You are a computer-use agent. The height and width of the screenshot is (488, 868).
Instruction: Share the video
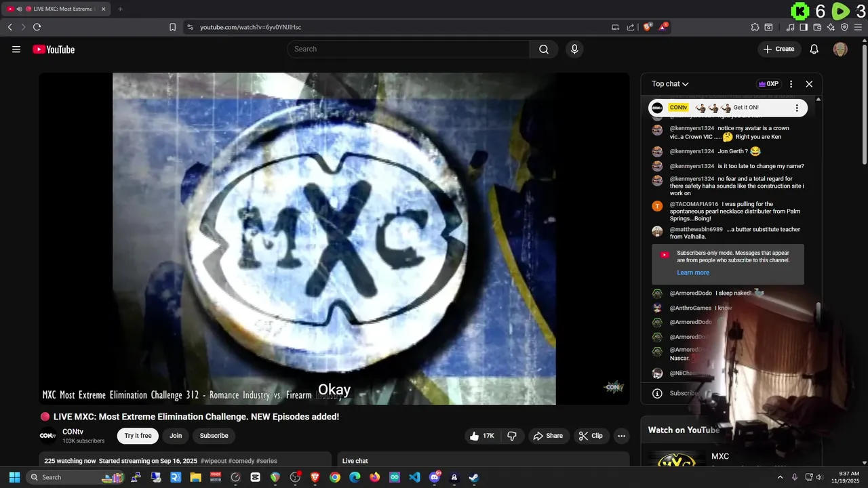coord(548,436)
